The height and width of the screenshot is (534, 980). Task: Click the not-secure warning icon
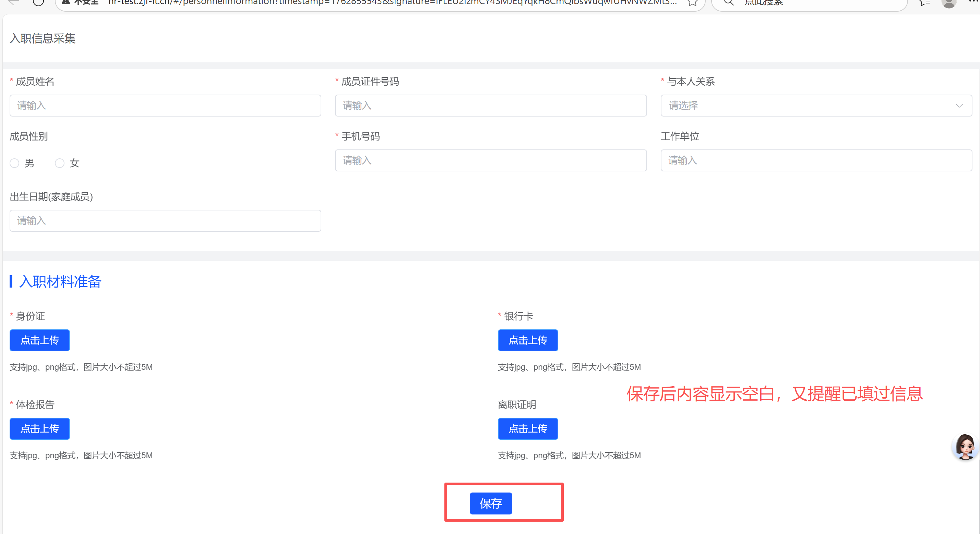(65, 2)
